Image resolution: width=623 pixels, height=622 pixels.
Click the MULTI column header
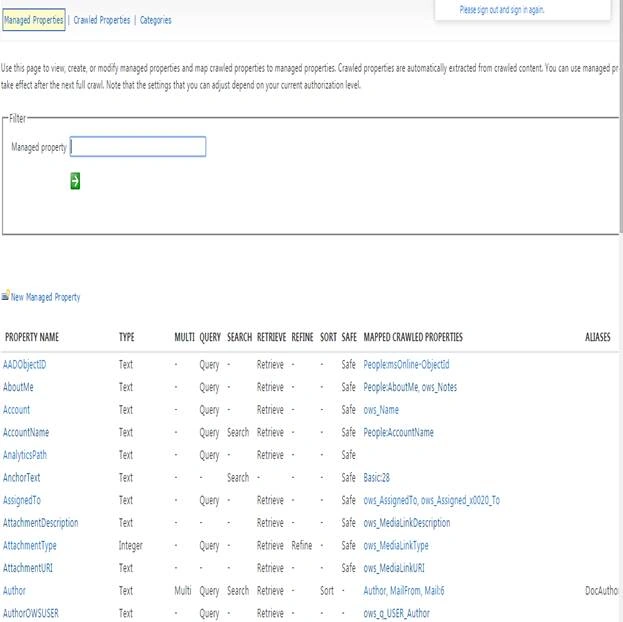coord(184,337)
